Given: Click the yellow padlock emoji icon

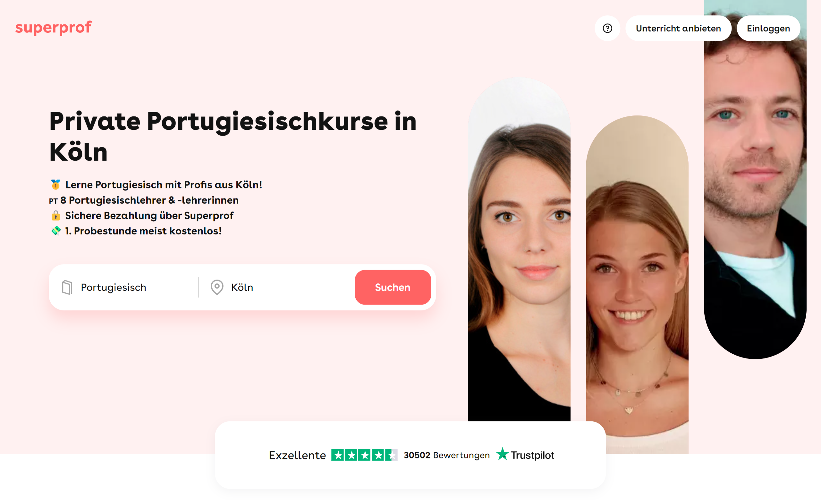Looking at the screenshot, I should pyautogui.click(x=56, y=215).
